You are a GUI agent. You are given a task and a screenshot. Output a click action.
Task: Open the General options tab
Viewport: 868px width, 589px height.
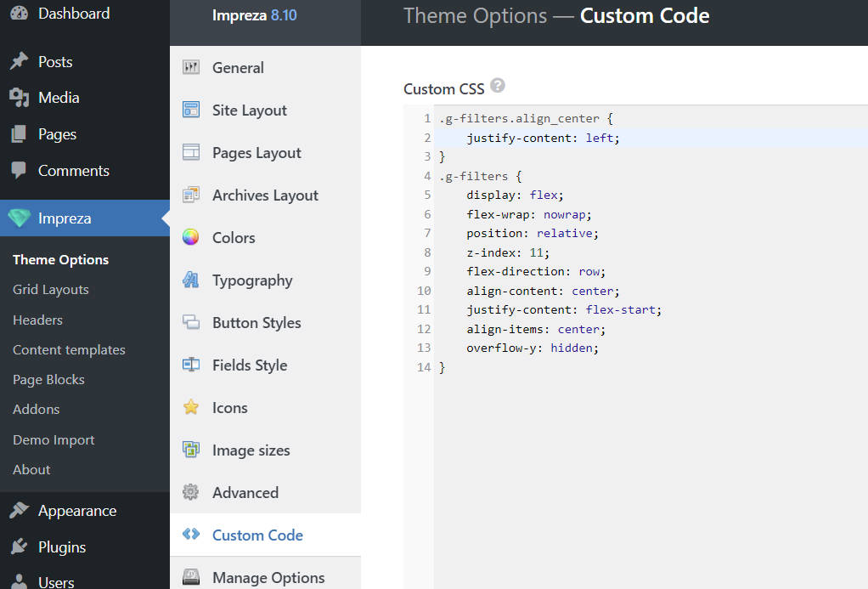(x=265, y=68)
